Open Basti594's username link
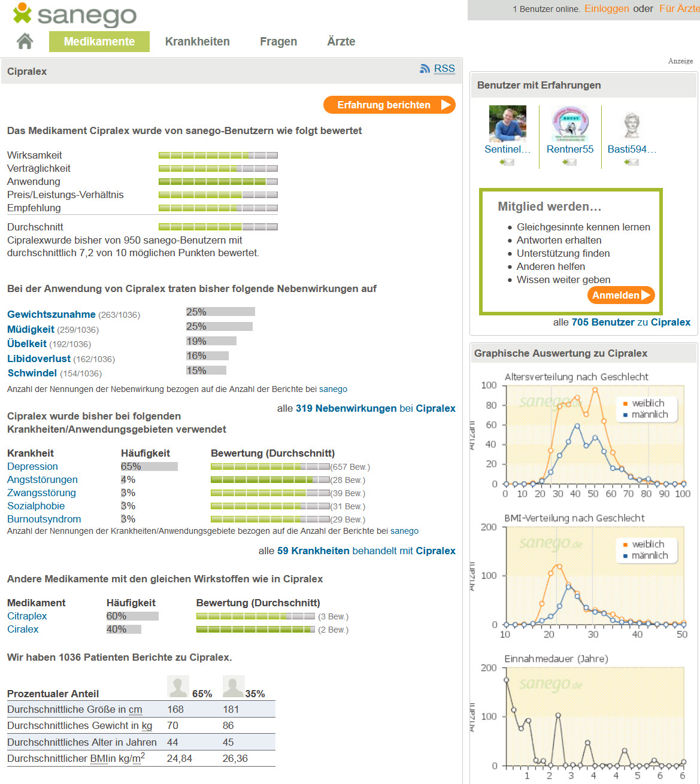700x784 pixels. pyautogui.click(x=632, y=149)
